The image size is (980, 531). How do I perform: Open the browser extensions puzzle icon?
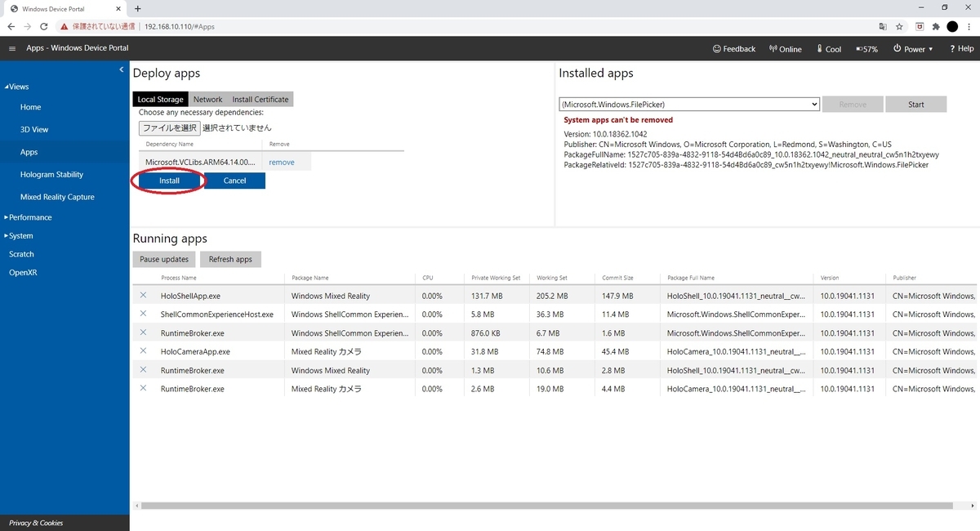[x=936, y=26]
